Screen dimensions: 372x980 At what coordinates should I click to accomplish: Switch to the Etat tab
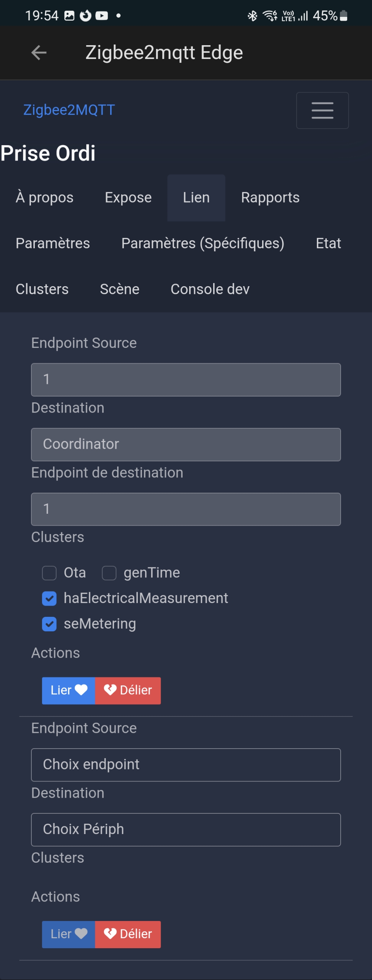(328, 244)
